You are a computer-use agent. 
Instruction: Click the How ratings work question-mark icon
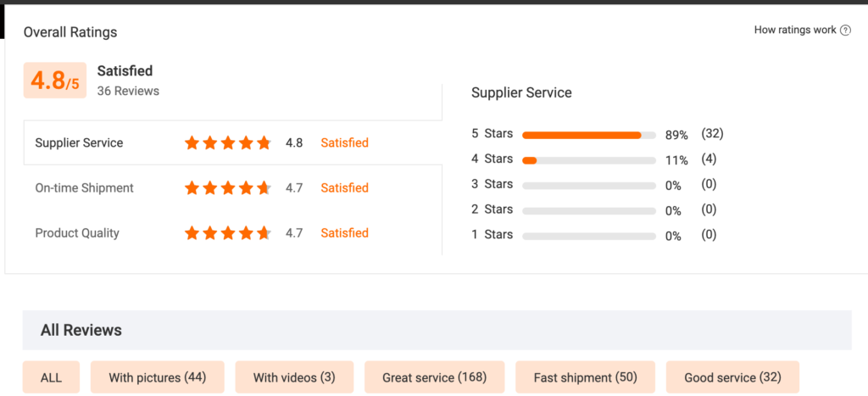tap(845, 31)
